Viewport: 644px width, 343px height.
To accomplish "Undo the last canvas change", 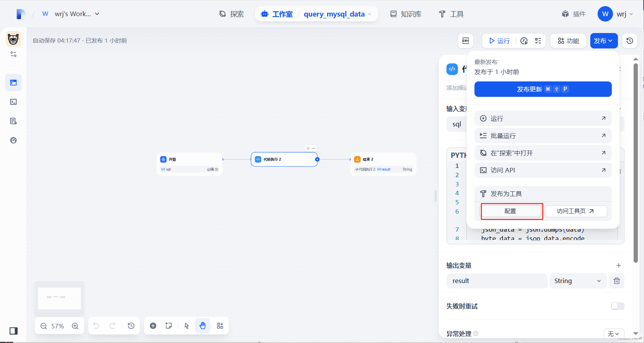I will [x=96, y=326].
